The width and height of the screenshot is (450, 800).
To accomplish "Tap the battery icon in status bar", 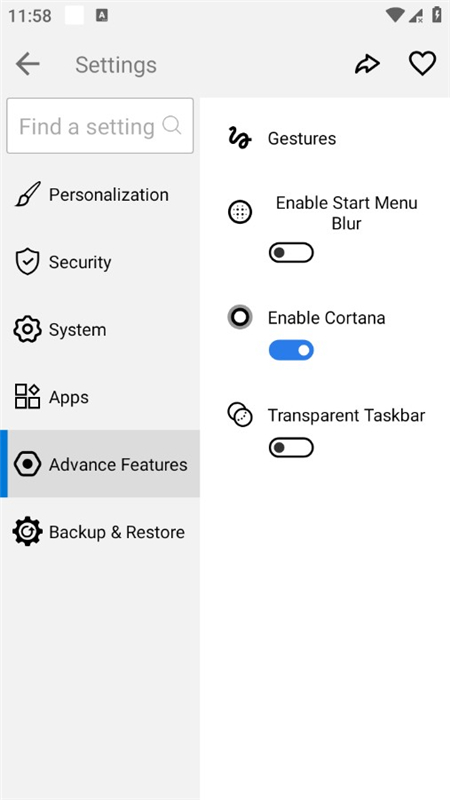I will (437, 14).
